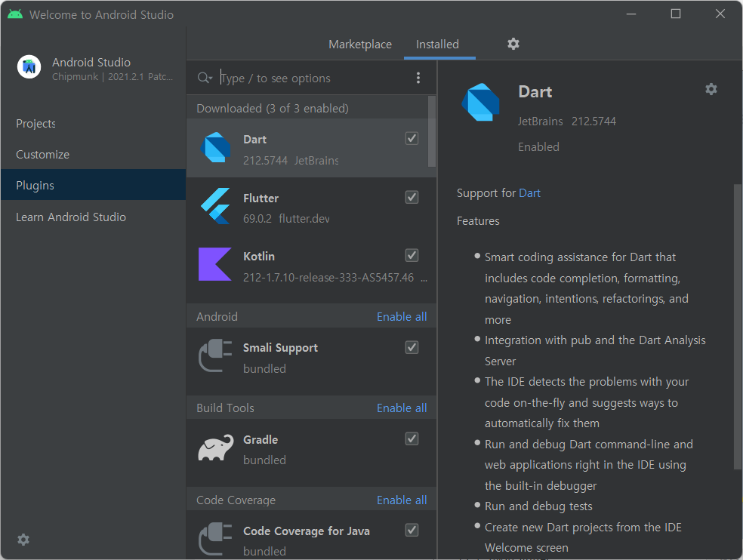743x560 pixels.
Task: Click Enable all for Android group
Action: point(402,316)
